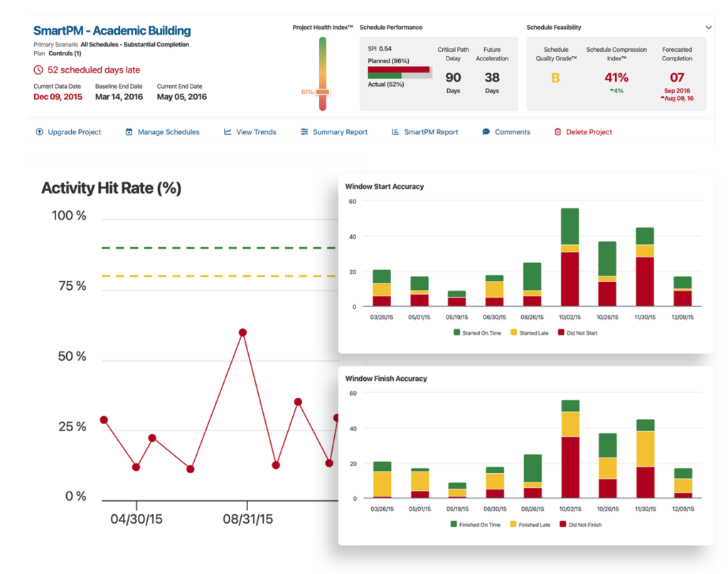Click the SmartPM - Academic Building title
728x574 pixels.
pos(112,31)
